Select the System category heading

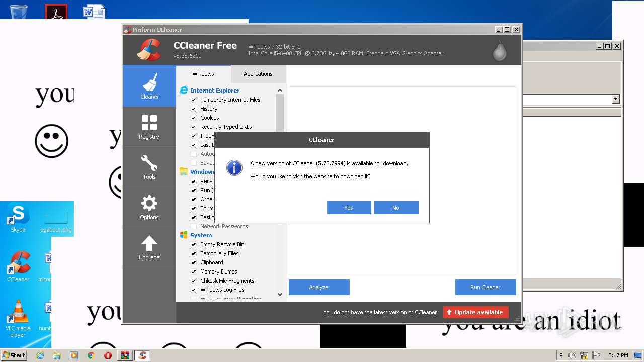(x=201, y=235)
